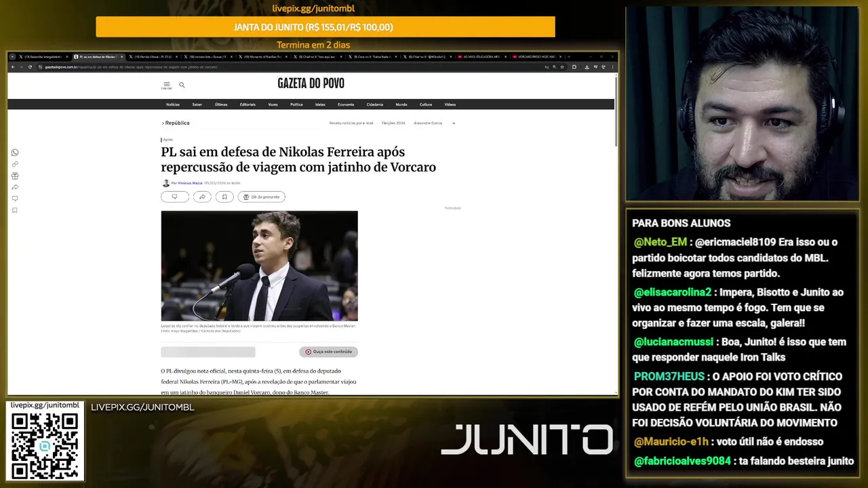Click the browser address bar URL
The image size is (868, 488).
131,67
